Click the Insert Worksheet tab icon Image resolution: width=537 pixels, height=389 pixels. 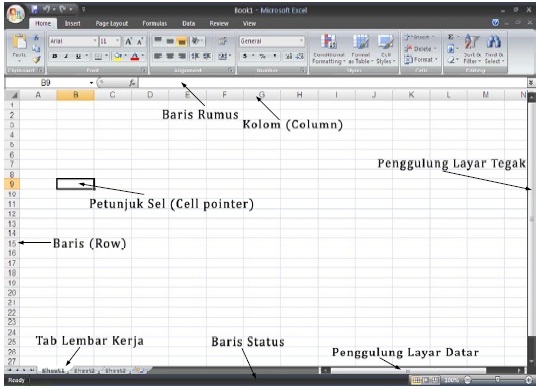tap(140, 371)
